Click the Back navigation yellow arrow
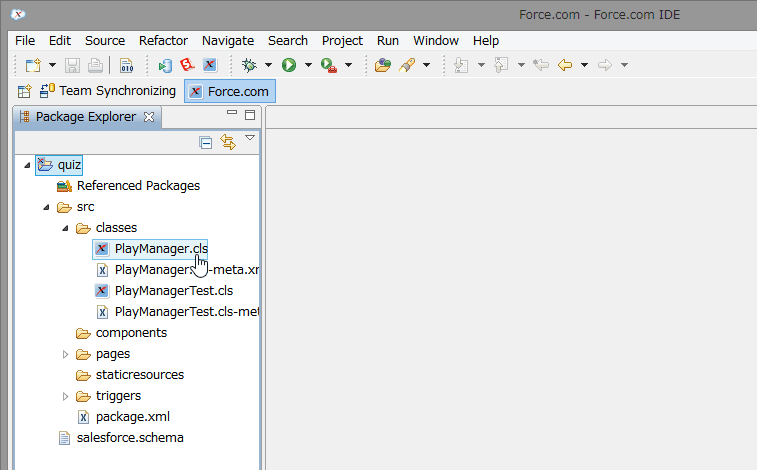 coord(565,65)
